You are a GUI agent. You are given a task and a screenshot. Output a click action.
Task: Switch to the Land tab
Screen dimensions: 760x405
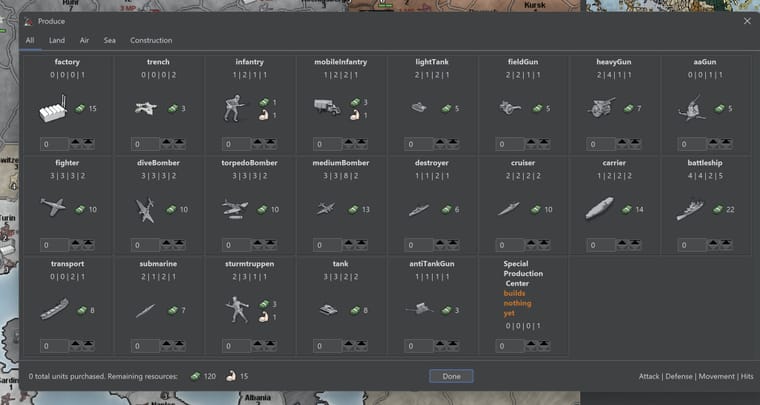coord(57,41)
